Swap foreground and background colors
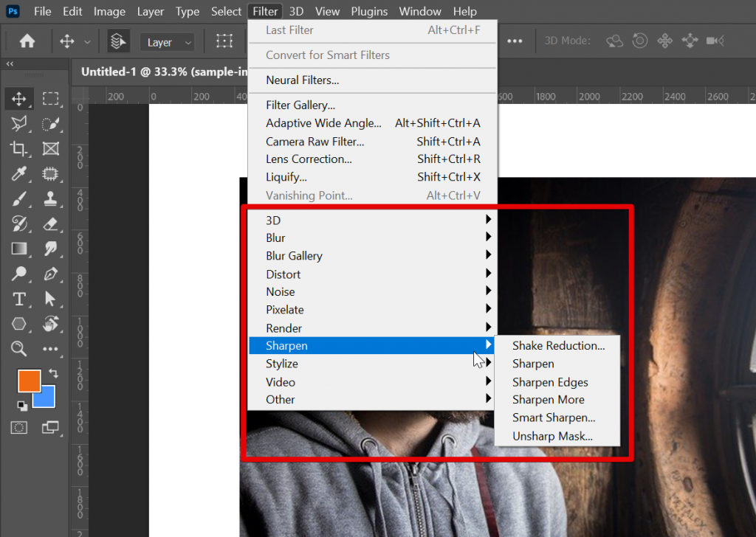The height and width of the screenshot is (537, 756). coord(53,375)
